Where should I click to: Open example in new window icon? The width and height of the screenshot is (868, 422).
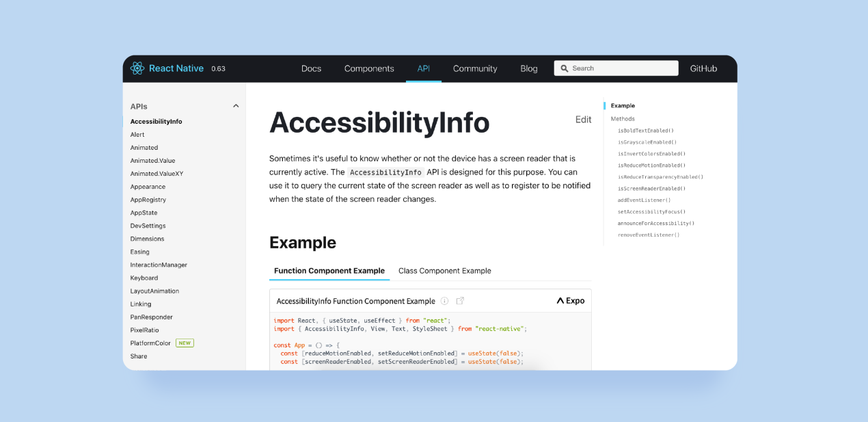coord(460,301)
